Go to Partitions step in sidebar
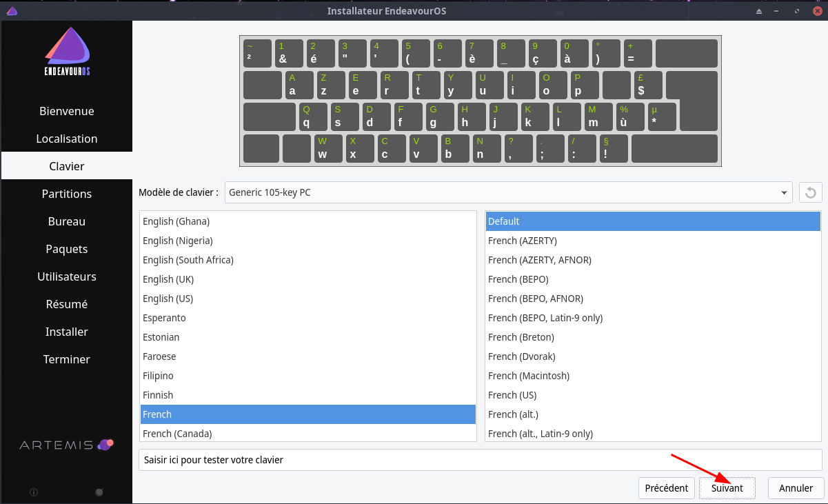 tap(67, 194)
